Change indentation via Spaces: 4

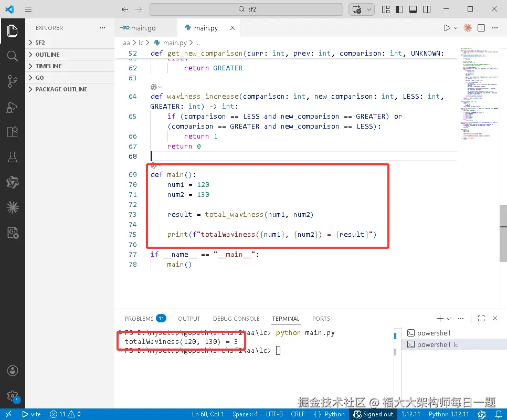click(x=245, y=414)
